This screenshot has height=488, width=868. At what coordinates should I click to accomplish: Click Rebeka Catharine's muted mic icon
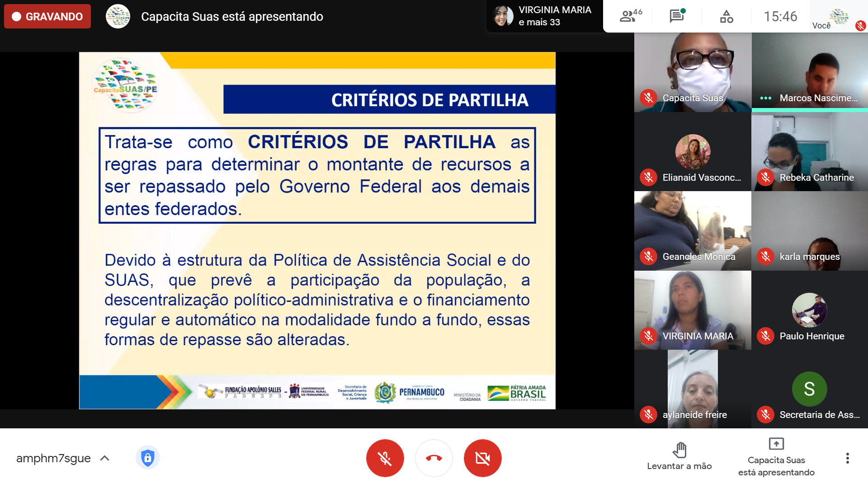tap(765, 177)
